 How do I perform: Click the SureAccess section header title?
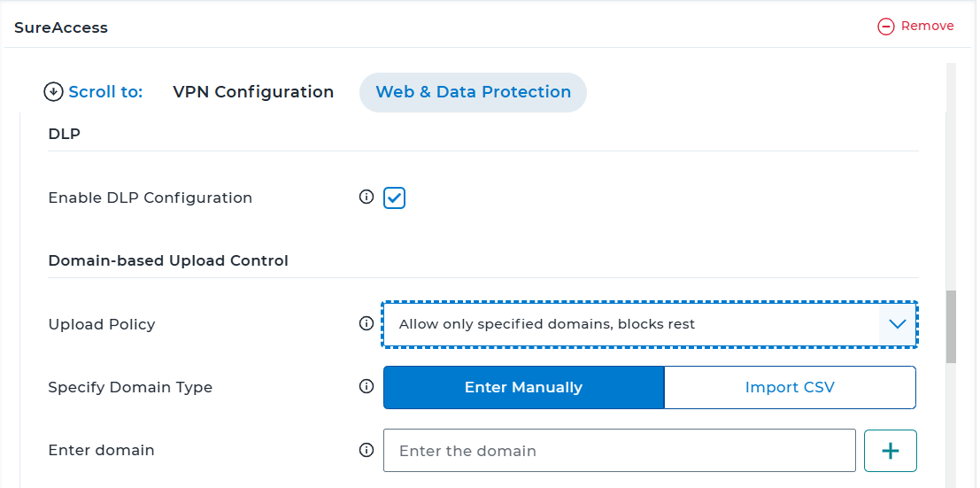point(61,27)
